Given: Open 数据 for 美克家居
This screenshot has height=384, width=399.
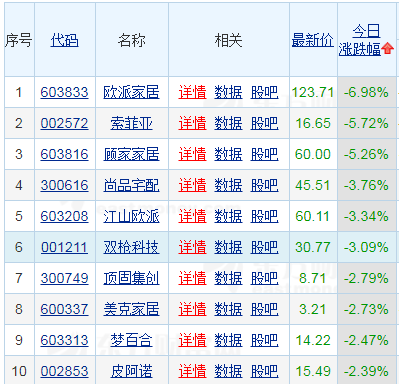Looking at the screenshot, I should pos(228,309).
